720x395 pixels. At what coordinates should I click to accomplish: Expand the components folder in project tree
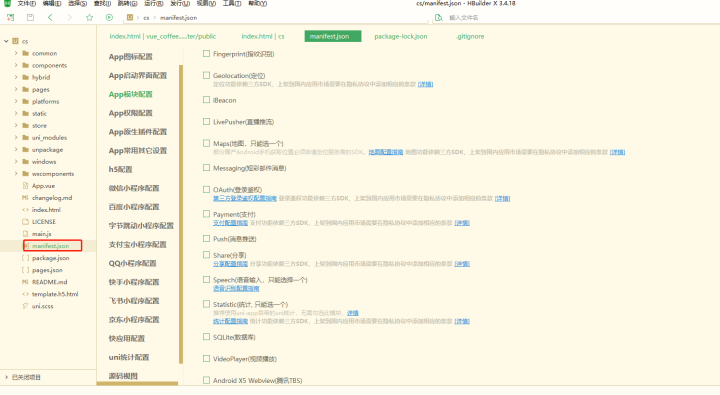pos(16,65)
